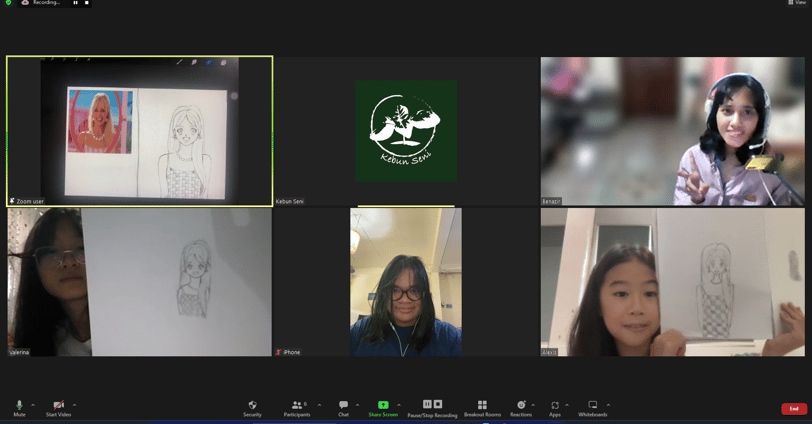Click the red End meeting button
This screenshot has width=812, height=424.
794,409
